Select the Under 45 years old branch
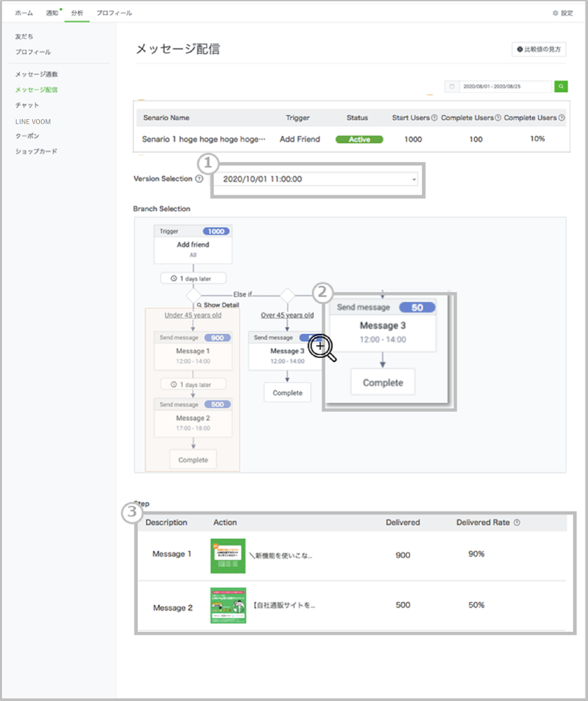588x701 pixels. point(193,315)
